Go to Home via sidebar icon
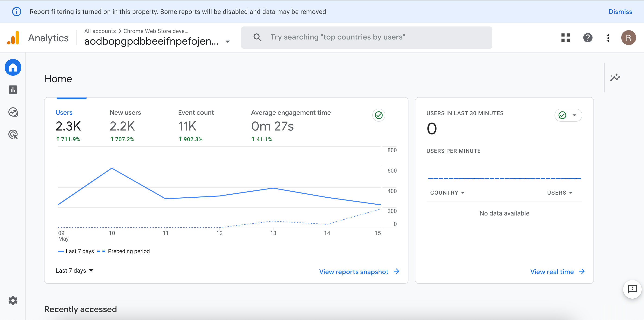644x320 pixels. 13,67
